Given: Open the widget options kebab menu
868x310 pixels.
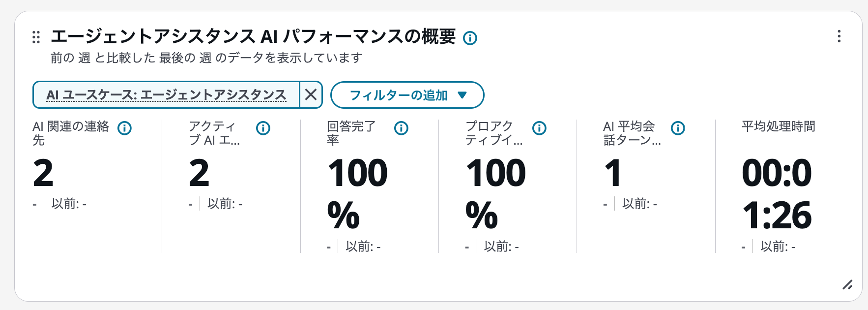Looking at the screenshot, I should (839, 36).
